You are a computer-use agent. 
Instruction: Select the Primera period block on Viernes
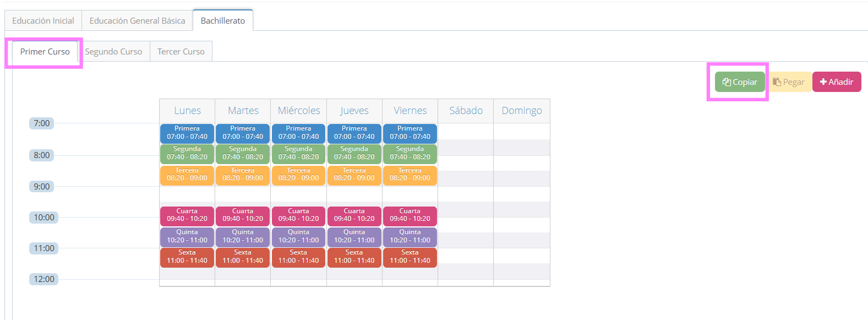click(410, 133)
